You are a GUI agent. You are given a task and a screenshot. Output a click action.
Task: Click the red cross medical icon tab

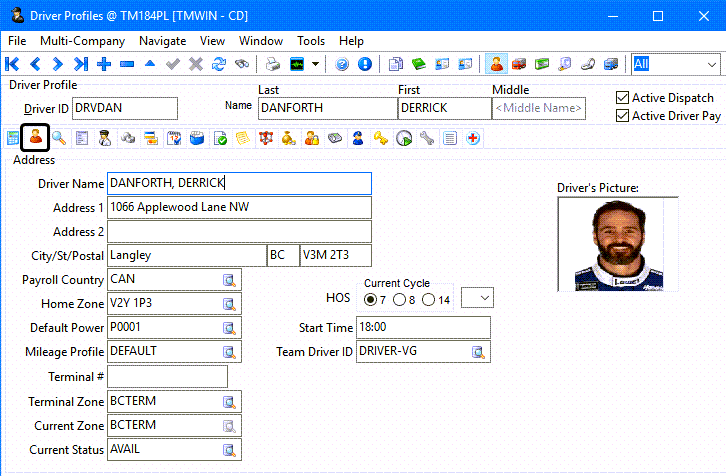coord(472,138)
